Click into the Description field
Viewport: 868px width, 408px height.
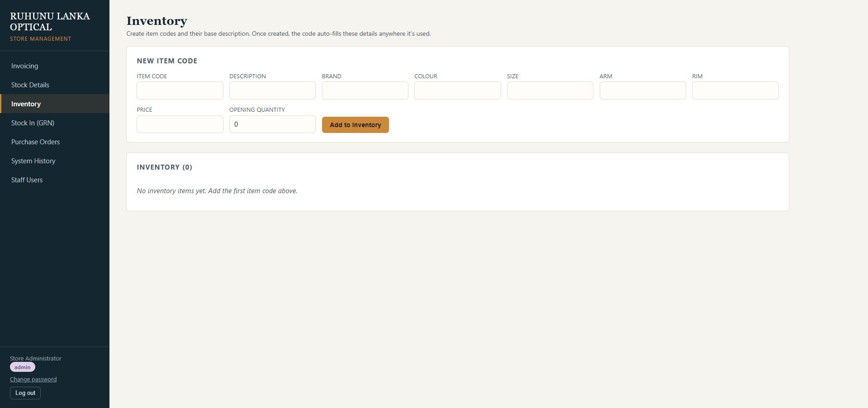272,90
